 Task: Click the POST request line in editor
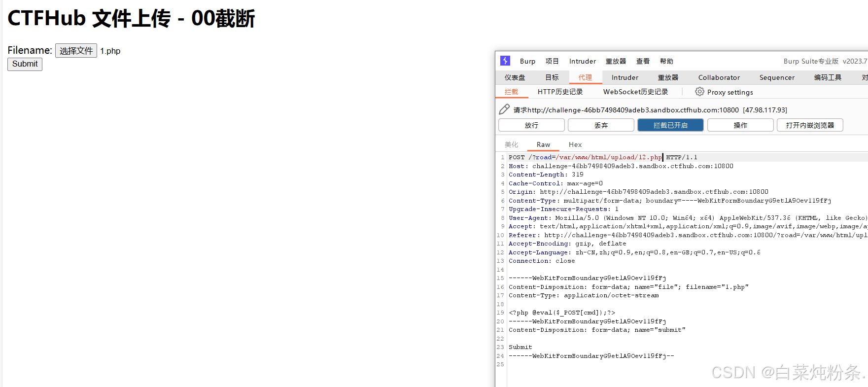[x=603, y=157]
